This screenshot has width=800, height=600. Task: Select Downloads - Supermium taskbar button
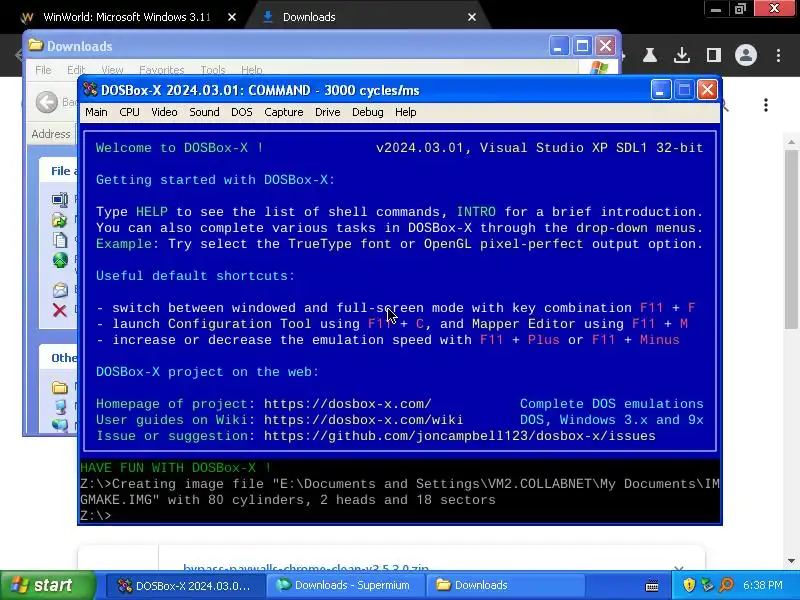[x=345, y=586]
